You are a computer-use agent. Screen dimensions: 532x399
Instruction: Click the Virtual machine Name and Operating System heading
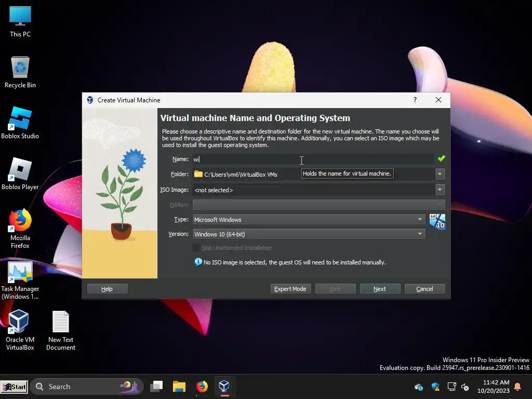click(x=255, y=118)
